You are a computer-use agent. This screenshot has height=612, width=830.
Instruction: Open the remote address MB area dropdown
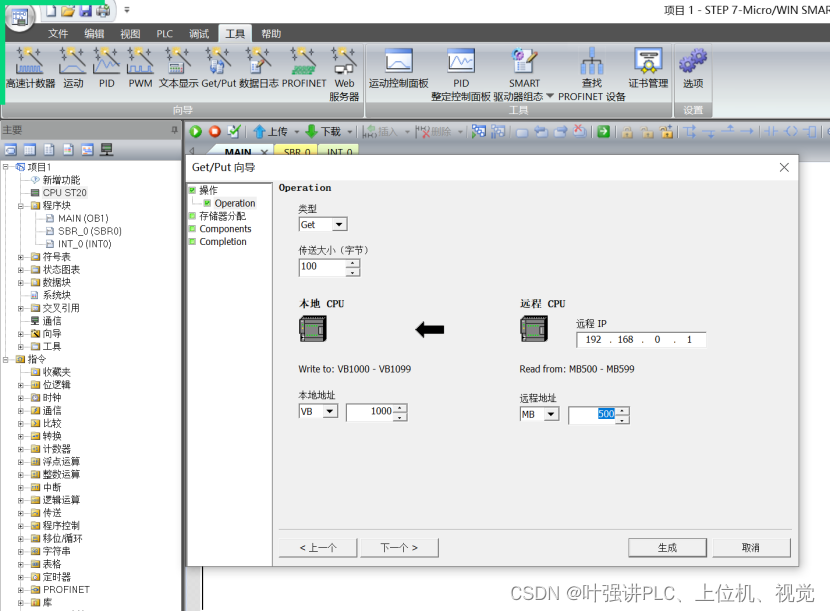point(552,414)
